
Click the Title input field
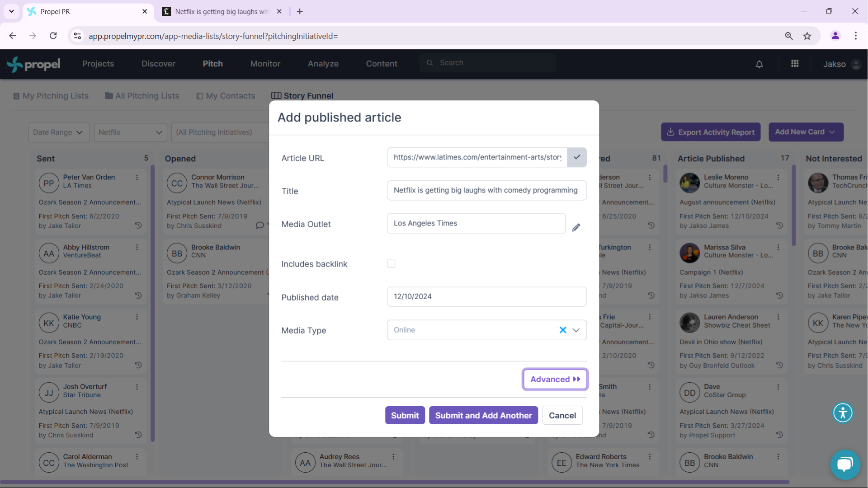click(487, 190)
